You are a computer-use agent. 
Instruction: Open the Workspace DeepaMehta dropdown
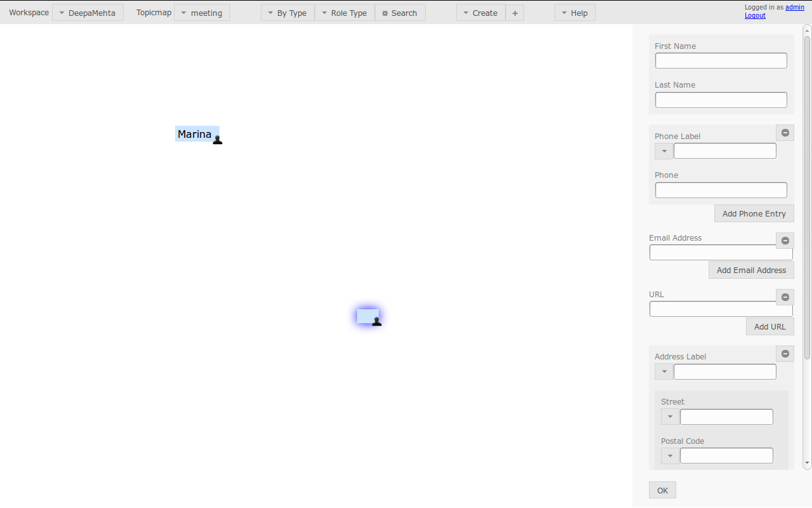click(x=88, y=13)
